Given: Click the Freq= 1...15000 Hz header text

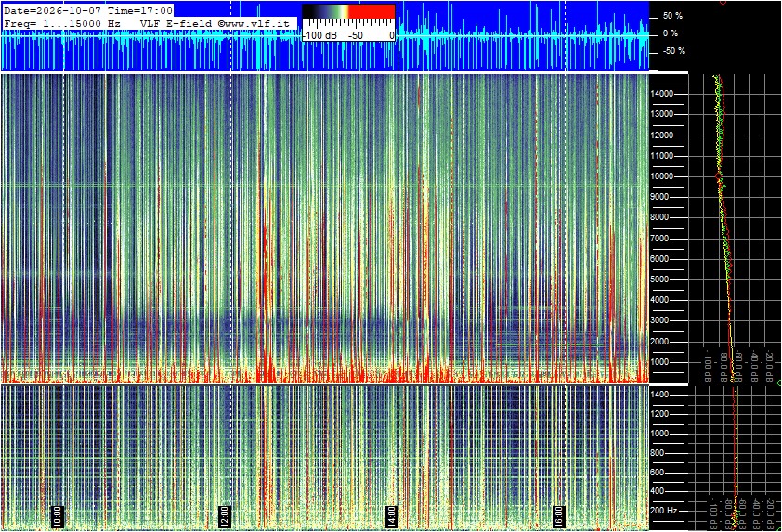Looking at the screenshot, I should pos(62,23).
